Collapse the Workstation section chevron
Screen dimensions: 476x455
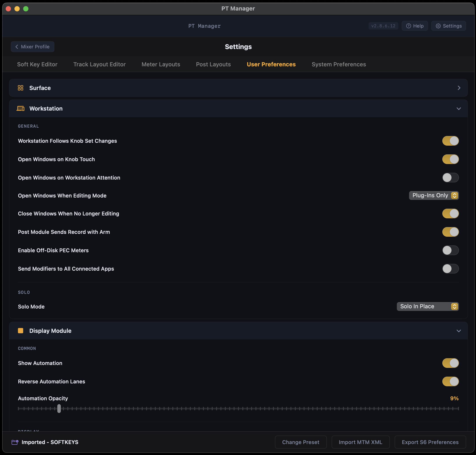tap(459, 109)
